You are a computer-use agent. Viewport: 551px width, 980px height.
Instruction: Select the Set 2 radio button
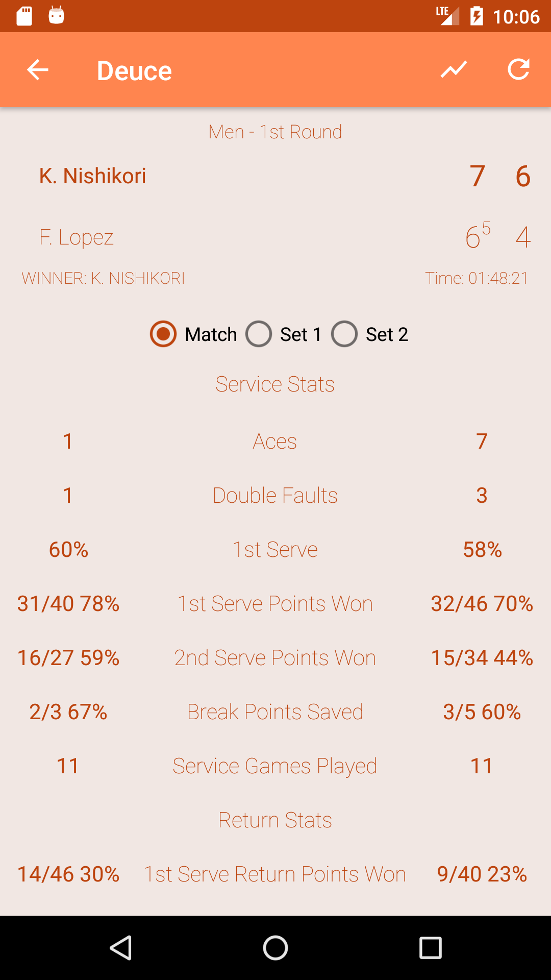coord(345,334)
